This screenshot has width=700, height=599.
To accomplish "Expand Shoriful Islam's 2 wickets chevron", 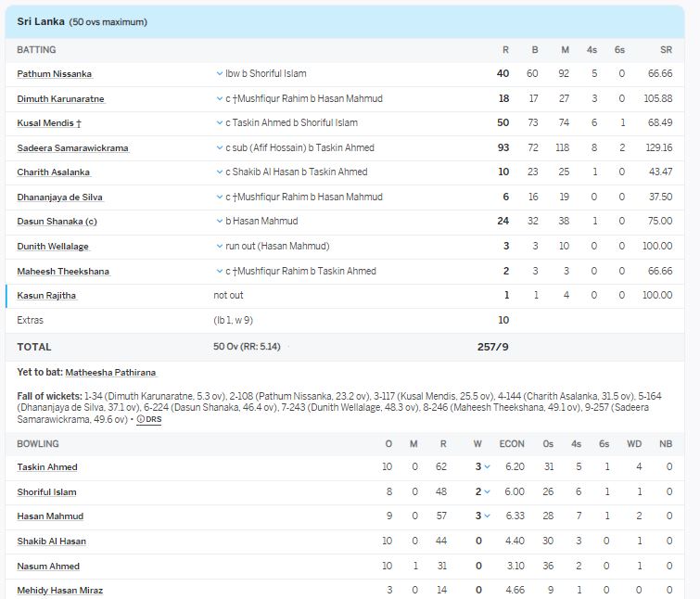I will click(487, 492).
